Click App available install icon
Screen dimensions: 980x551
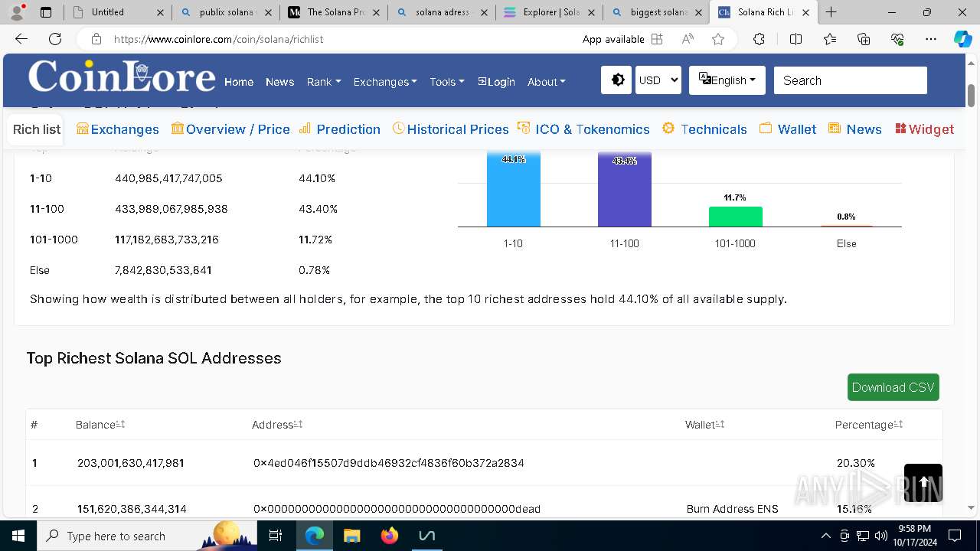pyautogui.click(x=657, y=39)
